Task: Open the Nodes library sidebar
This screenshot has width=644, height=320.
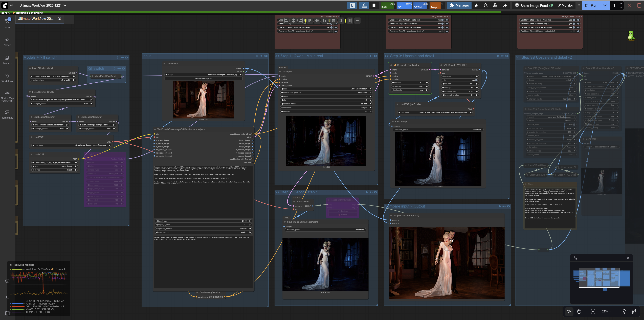Action: click(7, 42)
